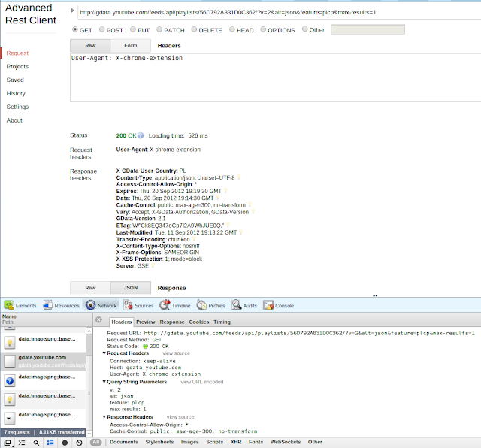Select the Network panel in DevTools

(101, 305)
